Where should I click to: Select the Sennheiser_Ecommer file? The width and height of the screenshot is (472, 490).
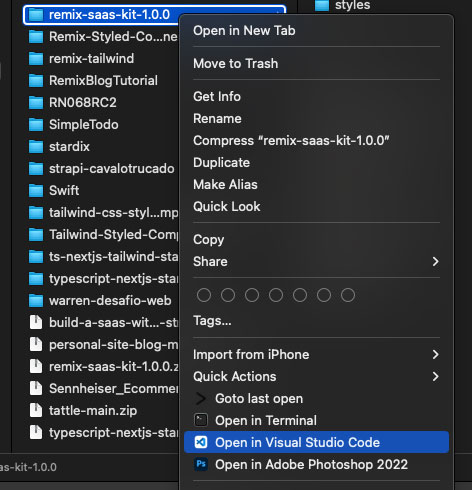click(x=103, y=389)
